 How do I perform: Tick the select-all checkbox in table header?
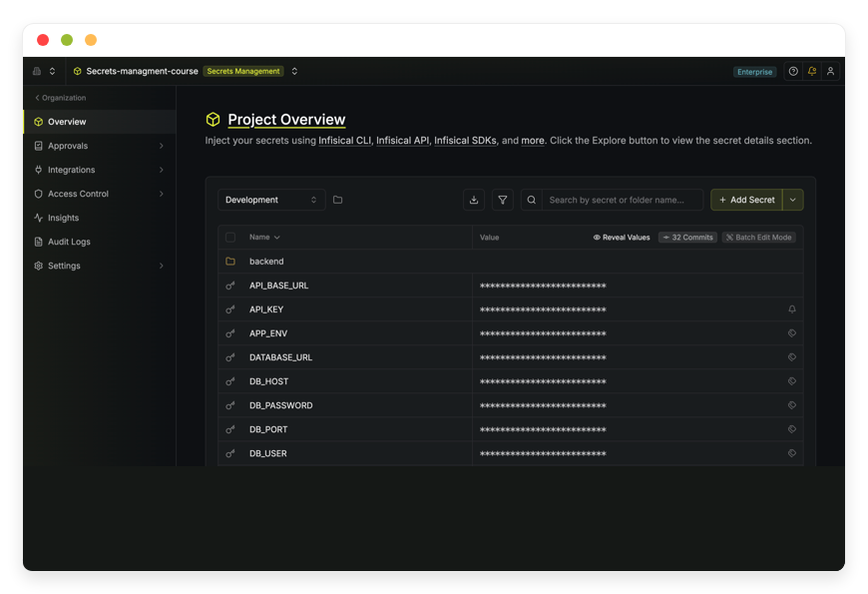[x=230, y=238]
